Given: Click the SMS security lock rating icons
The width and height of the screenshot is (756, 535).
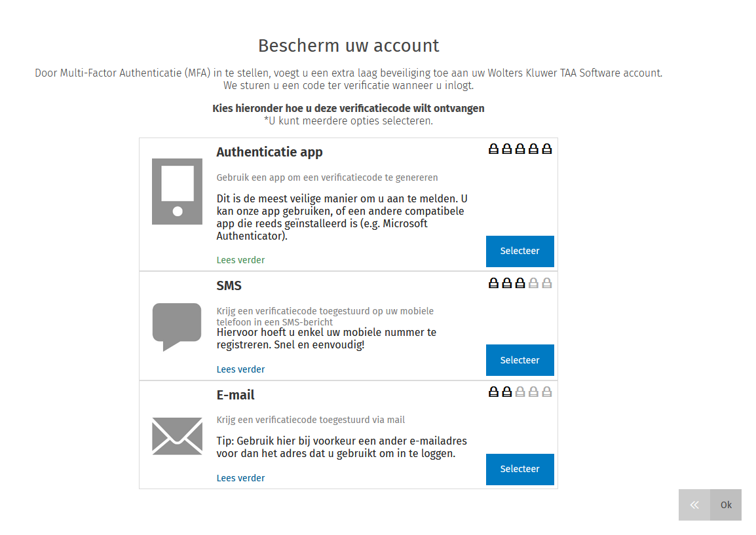Looking at the screenshot, I should [520, 284].
